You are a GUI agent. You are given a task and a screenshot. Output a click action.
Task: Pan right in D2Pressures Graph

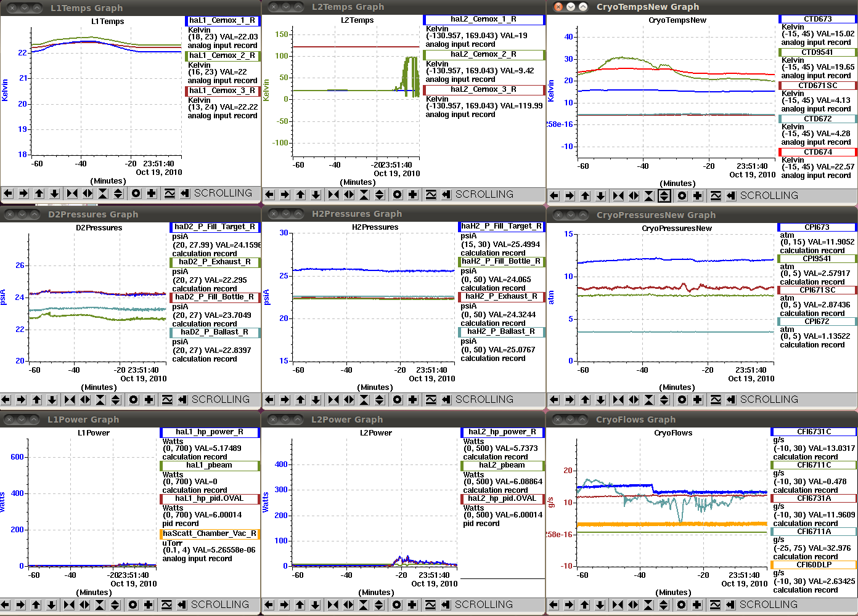(x=21, y=400)
